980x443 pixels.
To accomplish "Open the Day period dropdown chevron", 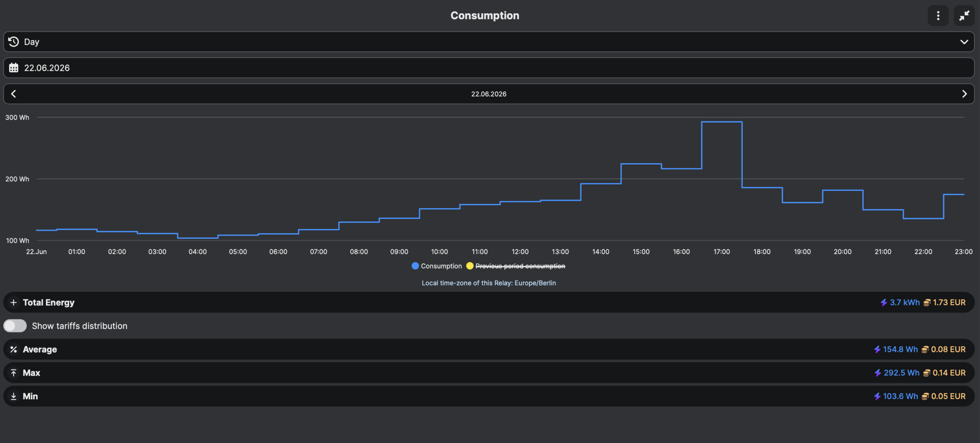I will pyautogui.click(x=964, y=42).
